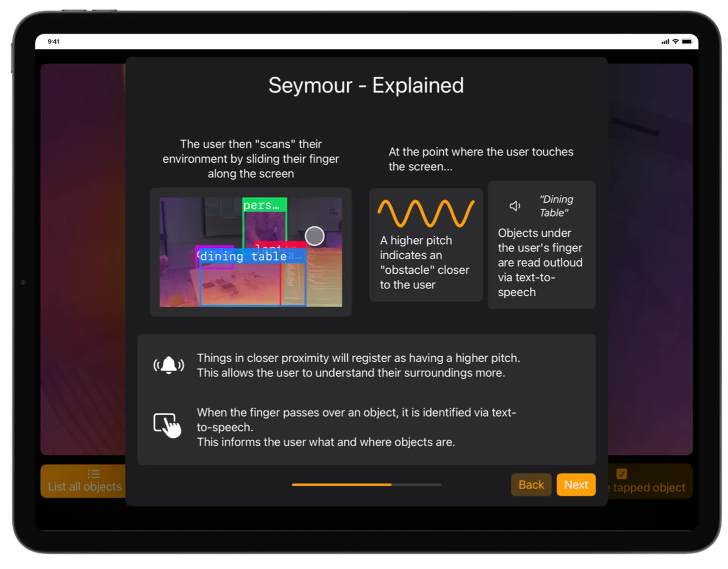The width and height of the screenshot is (728, 569).
Task: Toggle the tapped object checkbox
Action: click(x=621, y=474)
